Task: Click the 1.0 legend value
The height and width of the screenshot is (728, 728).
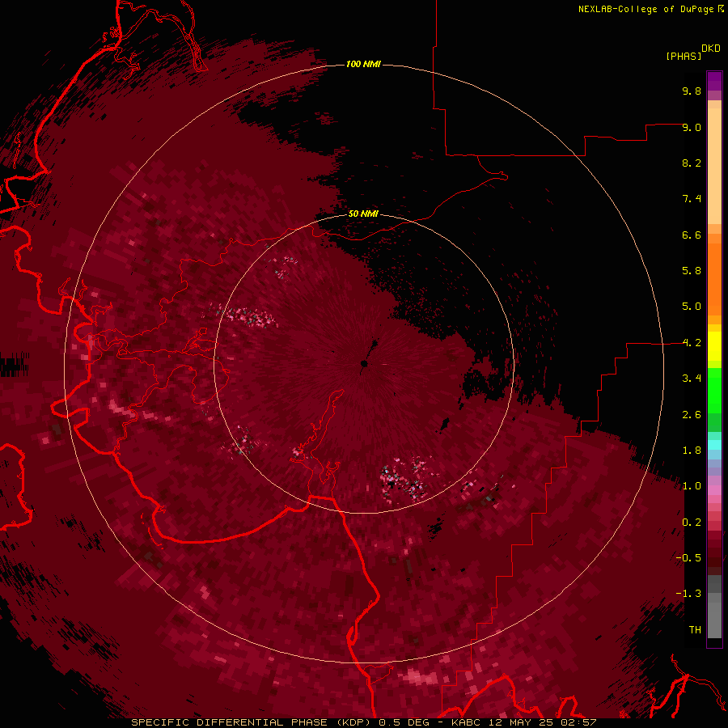Action: pyautogui.click(x=692, y=486)
